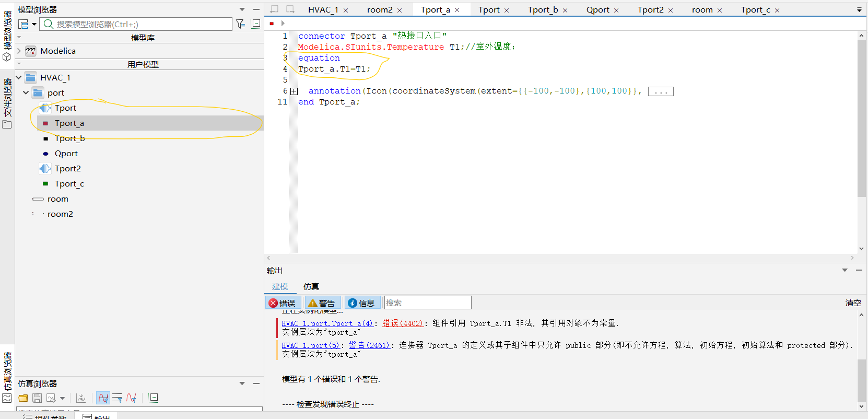Screen dimensions: 868x419
Task: Toggle the 信息 info filter
Action: pos(361,303)
